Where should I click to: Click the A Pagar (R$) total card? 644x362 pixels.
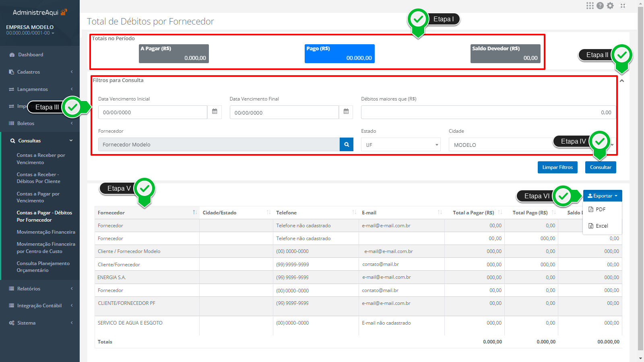tap(174, 53)
